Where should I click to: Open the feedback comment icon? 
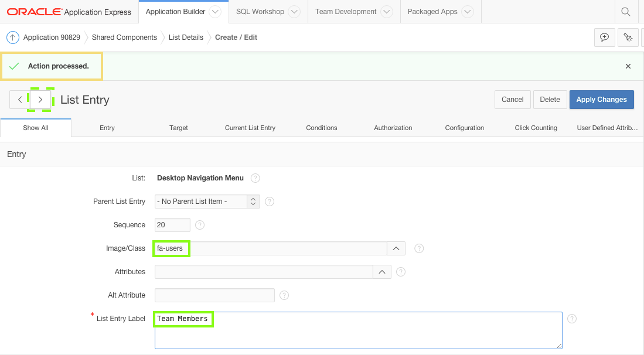[604, 37]
